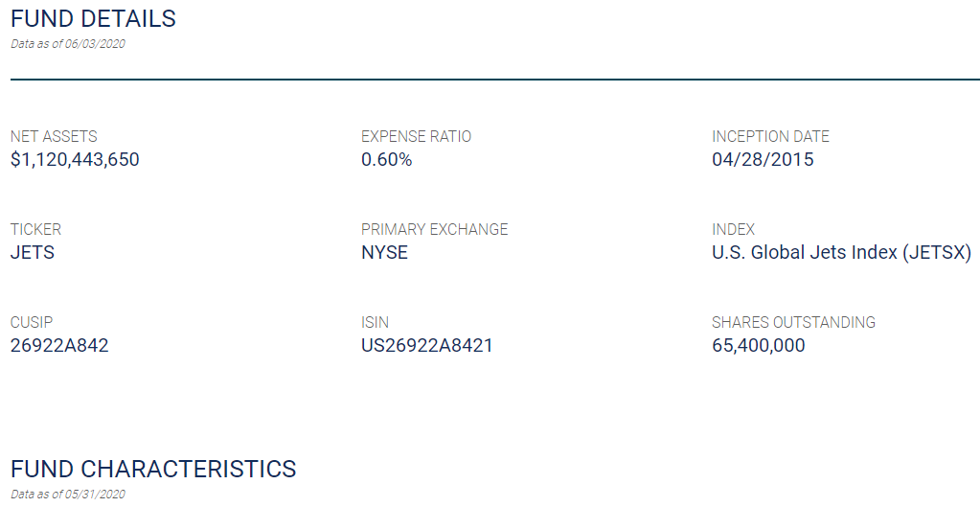Click the NET ASSETS label

pyautogui.click(x=54, y=136)
